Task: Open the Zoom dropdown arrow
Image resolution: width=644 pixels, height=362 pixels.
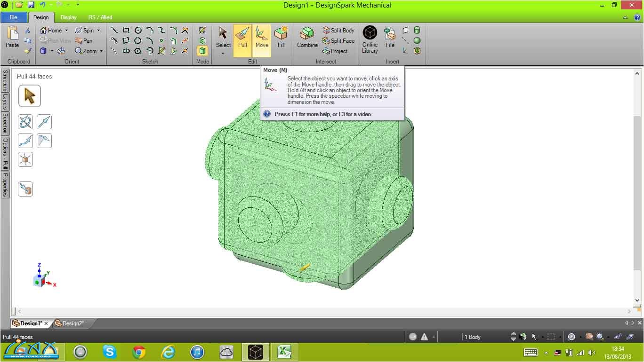Action: pos(101,51)
